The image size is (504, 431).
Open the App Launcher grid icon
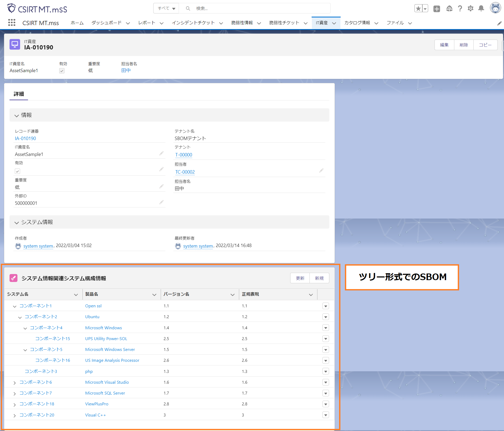tap(12, 23)
